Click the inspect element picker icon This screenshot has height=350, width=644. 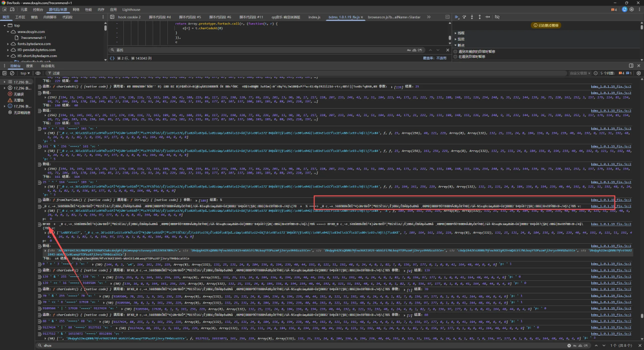[x=5, y=11]
